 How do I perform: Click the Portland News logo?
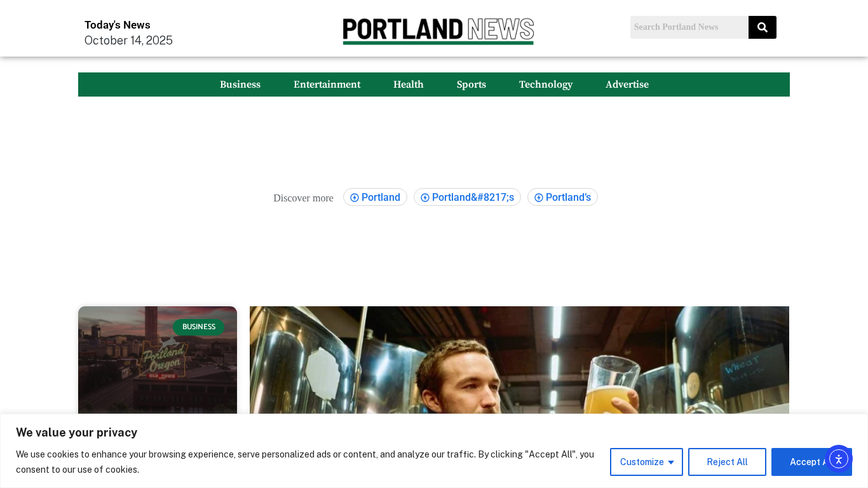tap(438, 31)
